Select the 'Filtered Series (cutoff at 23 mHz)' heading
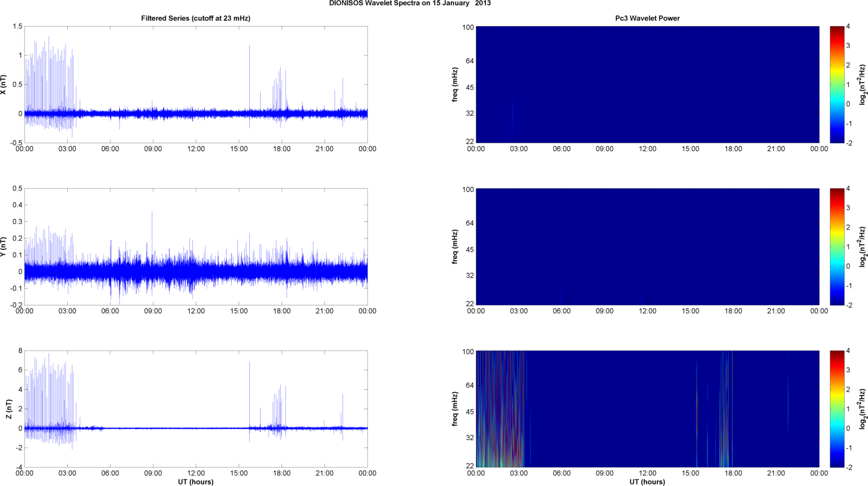 (x=196, y=18)
